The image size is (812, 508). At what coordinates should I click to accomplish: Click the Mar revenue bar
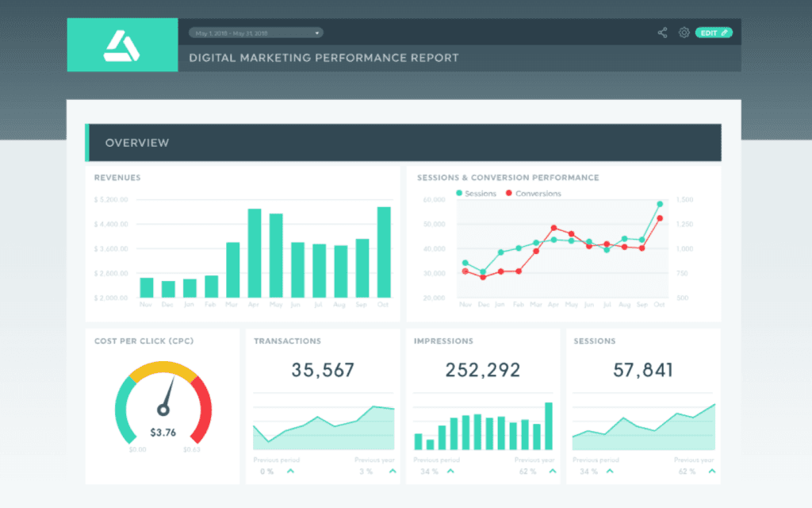pyautogui.click(x=233, y=270)
